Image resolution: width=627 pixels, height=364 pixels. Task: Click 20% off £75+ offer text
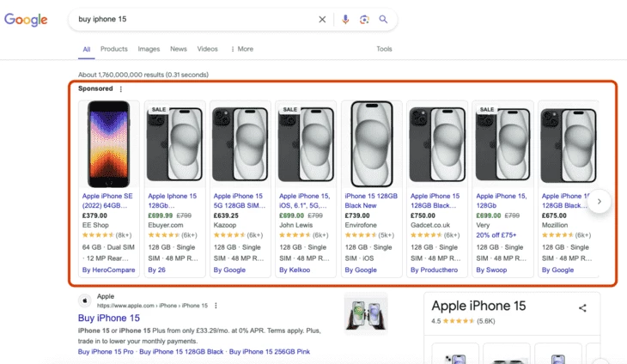tap(496, 235)
